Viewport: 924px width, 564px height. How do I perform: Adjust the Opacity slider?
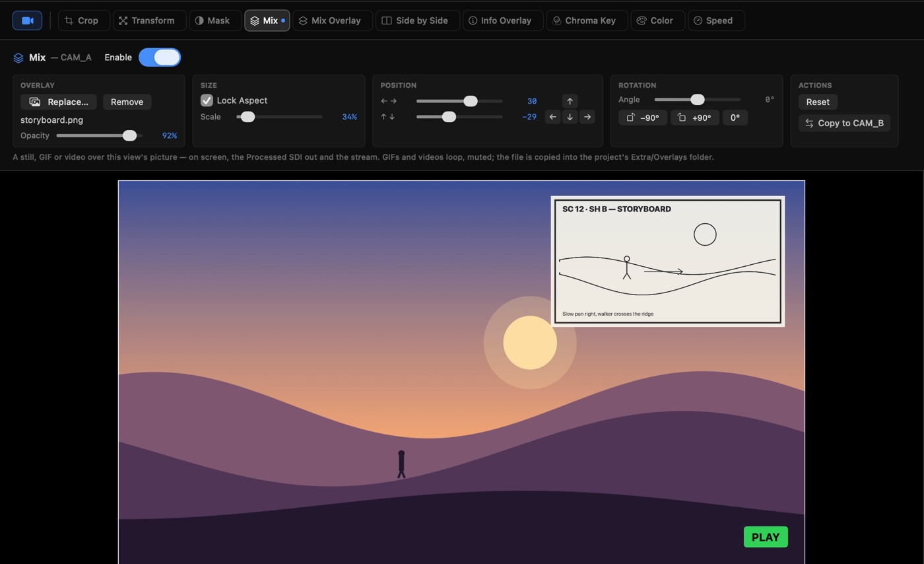pos(100,135)
